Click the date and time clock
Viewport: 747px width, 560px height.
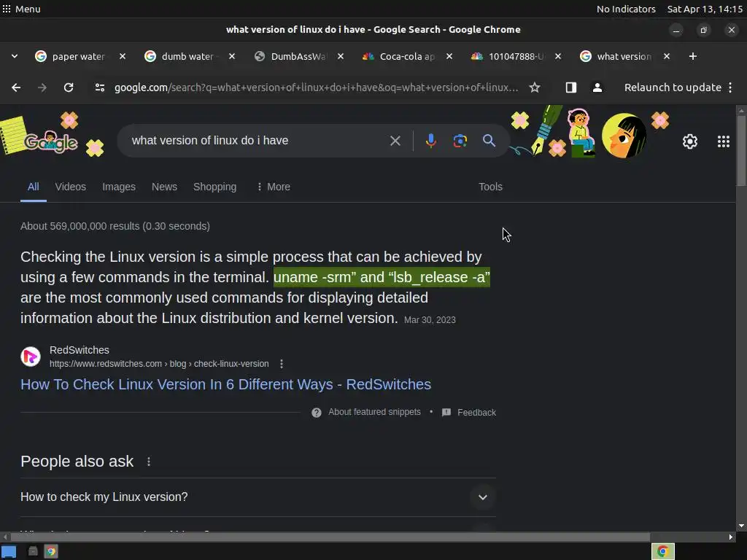tap(705, 9)
